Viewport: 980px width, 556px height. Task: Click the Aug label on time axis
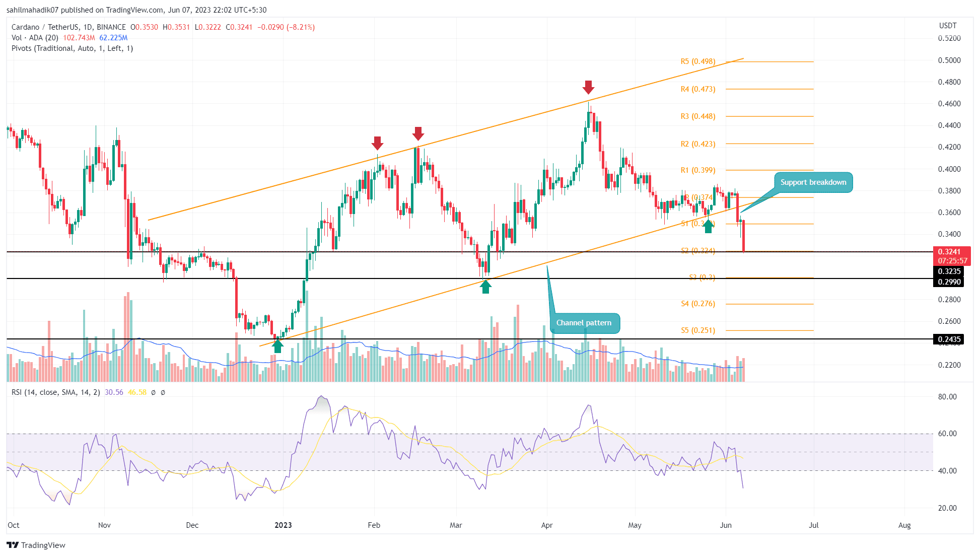pyautogui.click(x=904, y=525)
